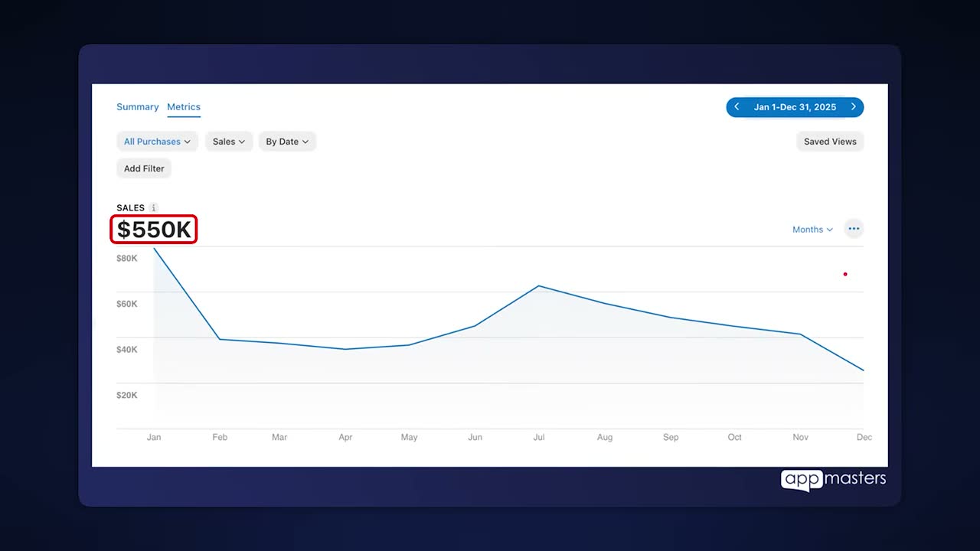
Task: Click the $80K axis label
Action: pos(127,259)
